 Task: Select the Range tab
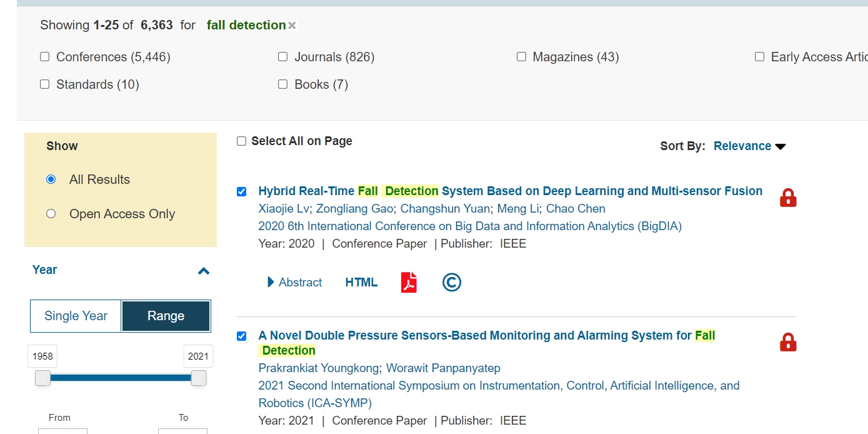click(166, 316)
